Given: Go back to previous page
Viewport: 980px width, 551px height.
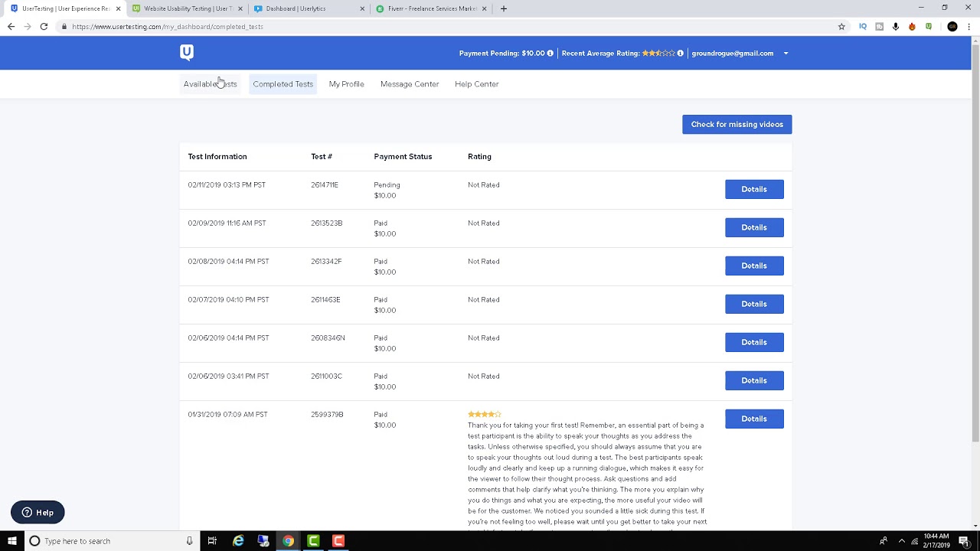Looking at the screenshot, I should [11, 26].
